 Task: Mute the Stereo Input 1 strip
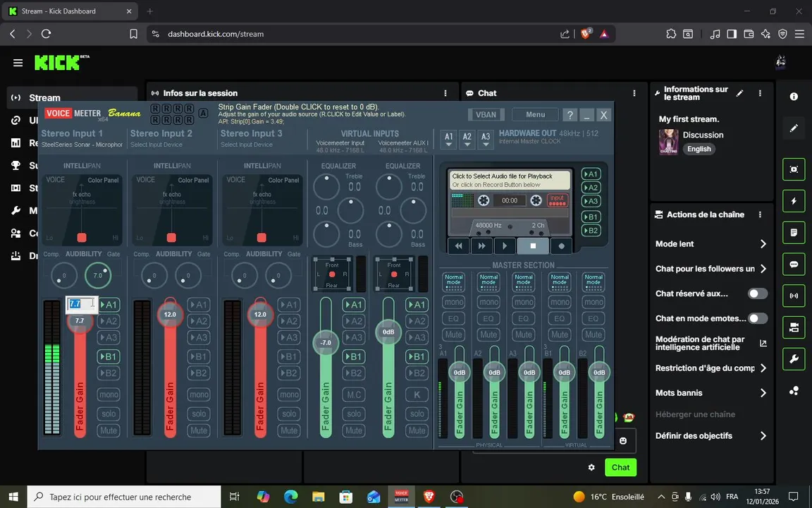pos(109,430)
